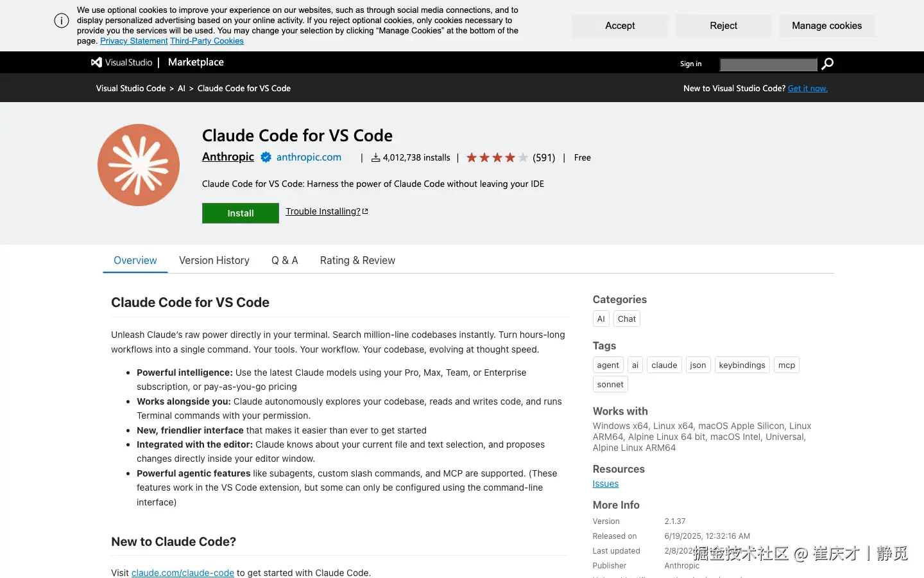Click the info icon in the cookie banner
The image size is (924, 578).
(61, 20)
